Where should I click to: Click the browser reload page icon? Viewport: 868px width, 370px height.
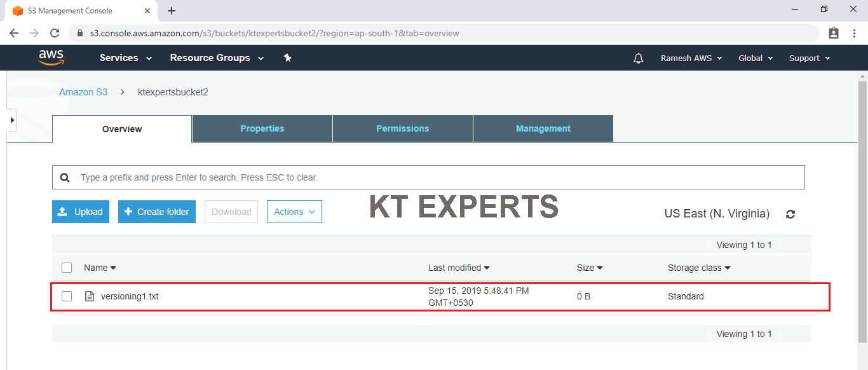coord(55,33)
